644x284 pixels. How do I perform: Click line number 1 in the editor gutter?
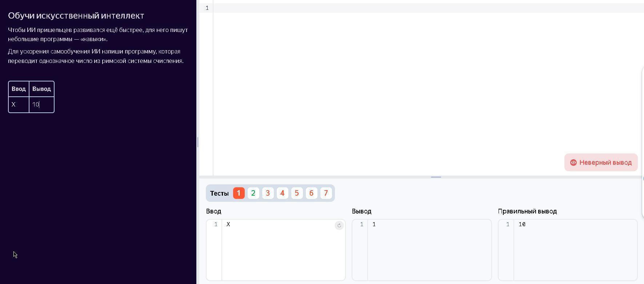point(207,8)
